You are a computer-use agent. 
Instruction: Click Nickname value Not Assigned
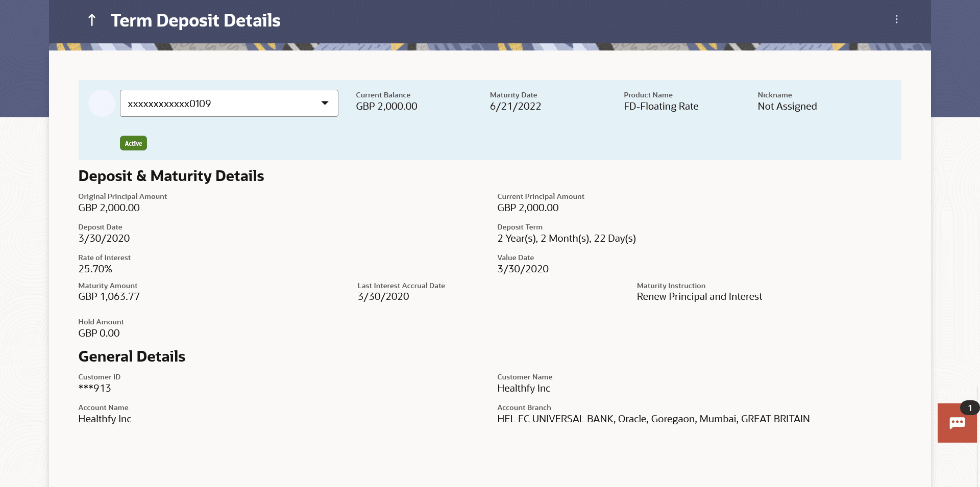tap(787, 106)
